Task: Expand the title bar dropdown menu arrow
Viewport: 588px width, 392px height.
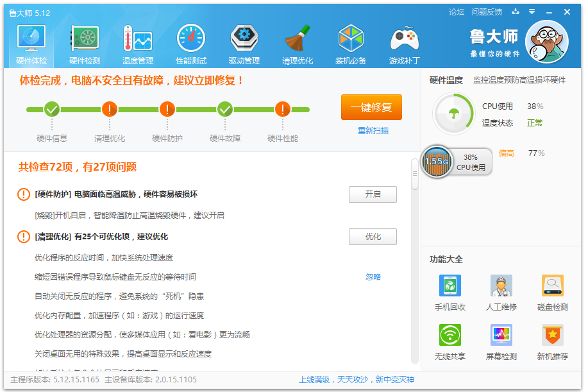Action: pyautogui.click(x=532, y=12)
